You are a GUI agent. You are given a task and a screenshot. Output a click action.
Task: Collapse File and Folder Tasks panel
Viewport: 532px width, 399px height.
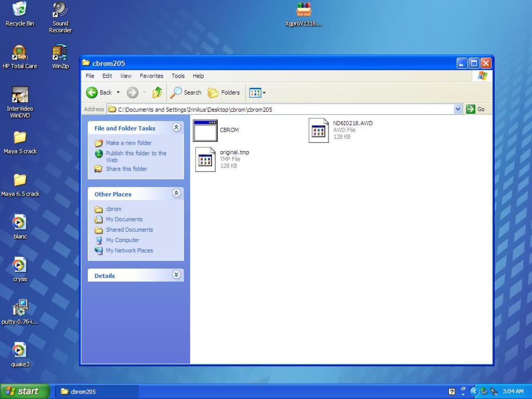[176, 127]
